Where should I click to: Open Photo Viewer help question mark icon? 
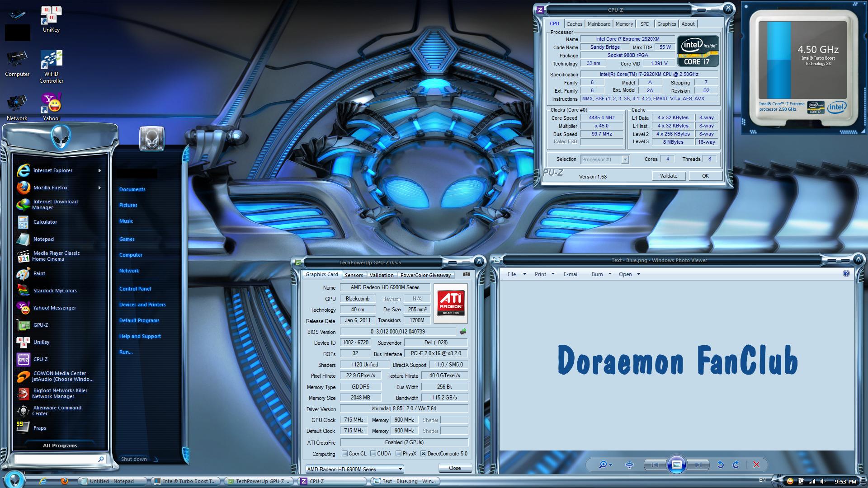tap(846, 273)
